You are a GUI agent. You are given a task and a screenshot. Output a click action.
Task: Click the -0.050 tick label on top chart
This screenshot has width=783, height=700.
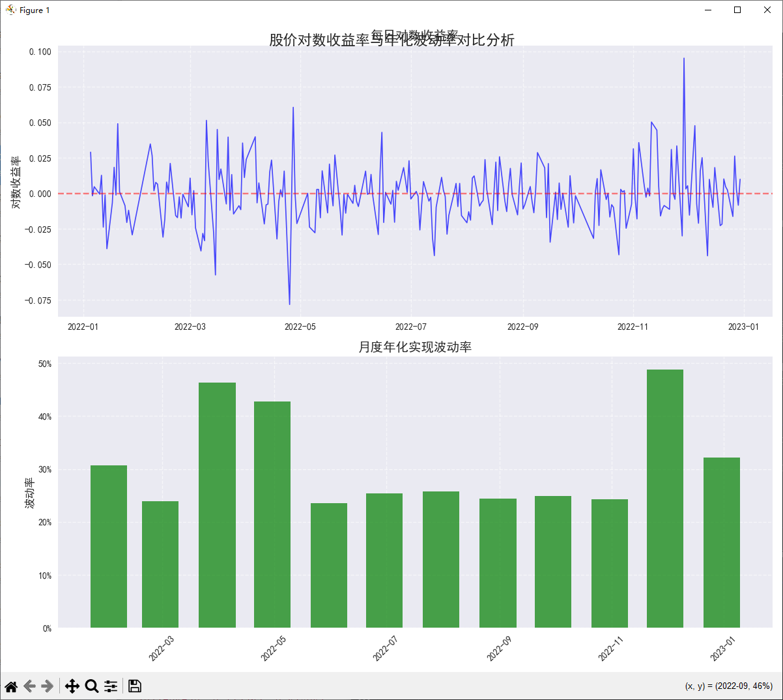(38, 265)
